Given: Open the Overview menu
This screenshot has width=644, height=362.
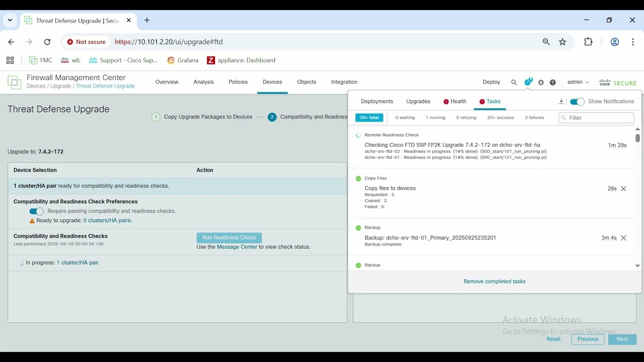Looking at the screenshot, I should pos(167,82).
